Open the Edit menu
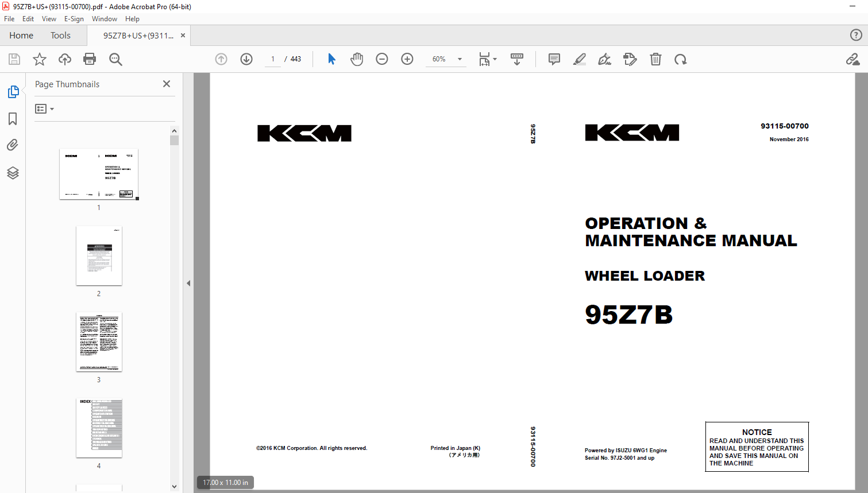868x493 pixels. (x=28, y=19)
